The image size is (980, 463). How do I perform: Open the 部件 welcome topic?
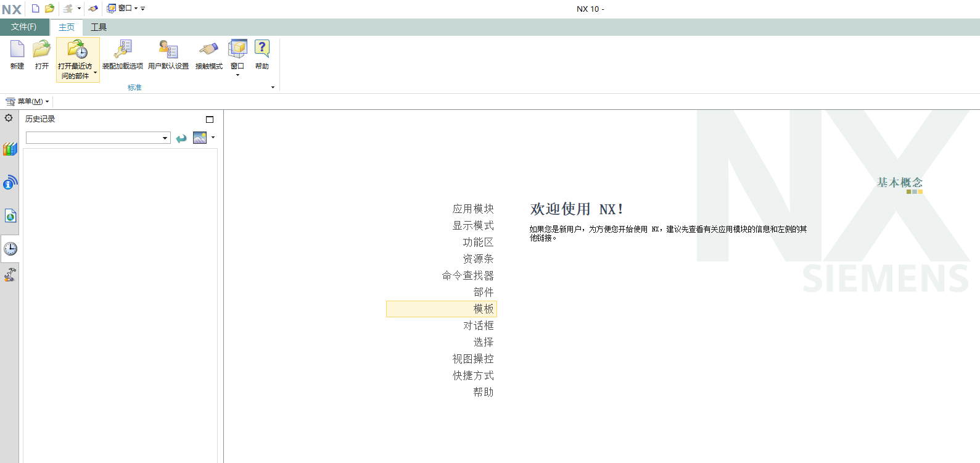(x=484, y=292)
